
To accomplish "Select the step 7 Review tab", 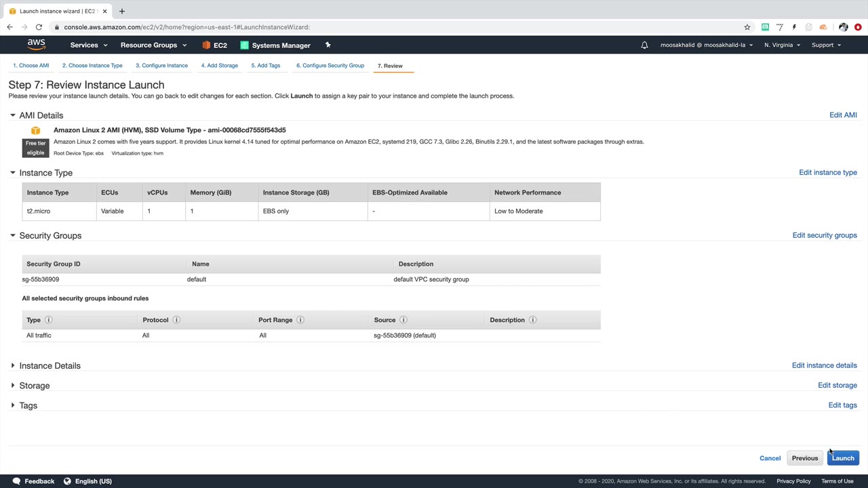I will click(390, 66).
